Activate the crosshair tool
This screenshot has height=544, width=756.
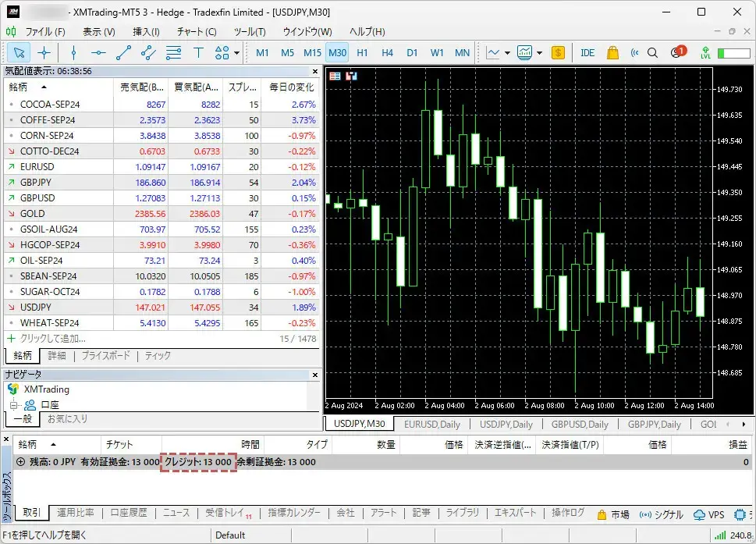44,52
